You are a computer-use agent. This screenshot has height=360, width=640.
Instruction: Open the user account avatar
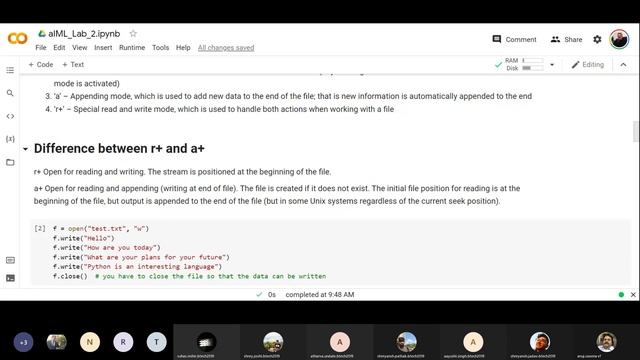pos(619,39)
